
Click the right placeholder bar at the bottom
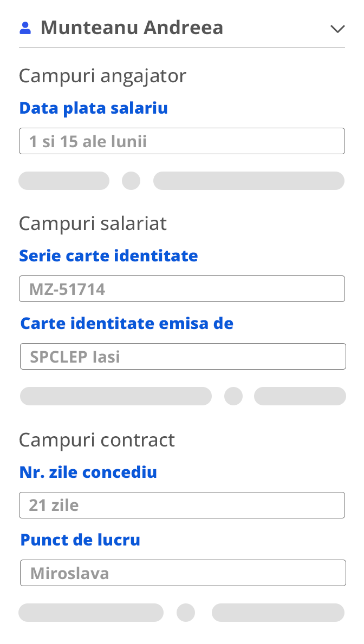pyautogui.click(x=278, y=612)
